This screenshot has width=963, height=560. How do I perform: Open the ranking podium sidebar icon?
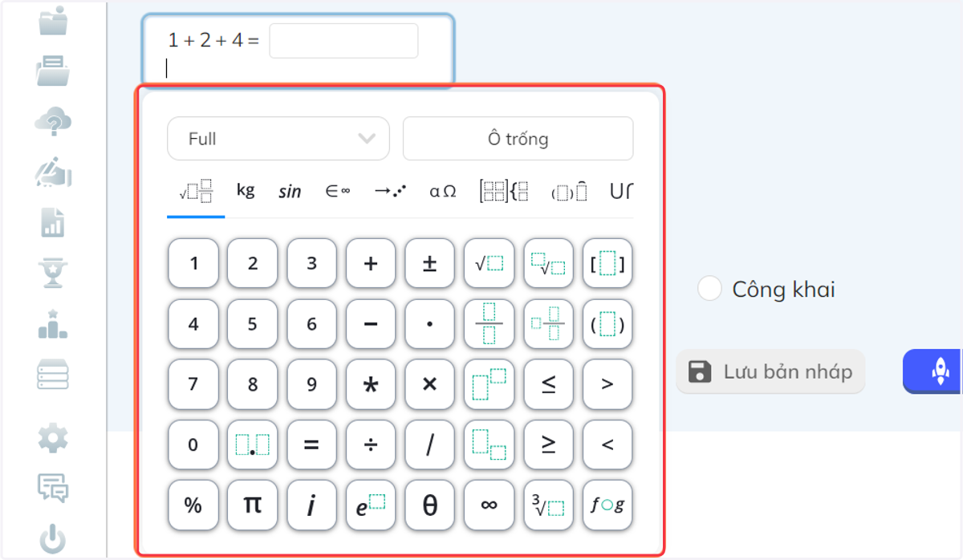pos(53,323)
